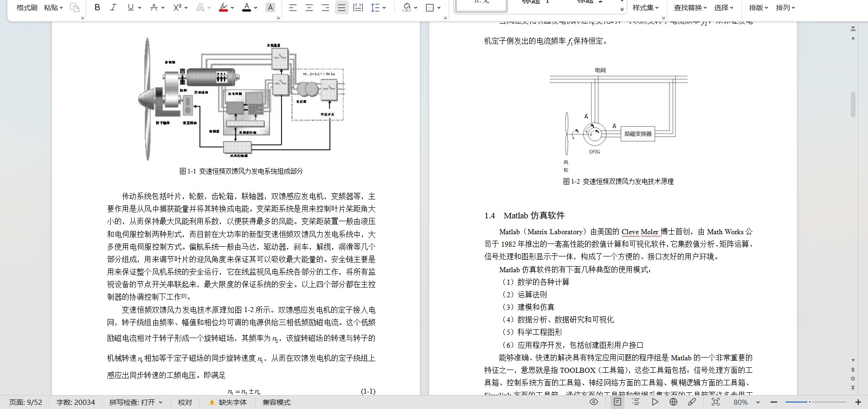Viewport: 868px width, 409px height.
Task: Click the 缺失字体 missing fonts warning
Action: click(x=228, y=402)
